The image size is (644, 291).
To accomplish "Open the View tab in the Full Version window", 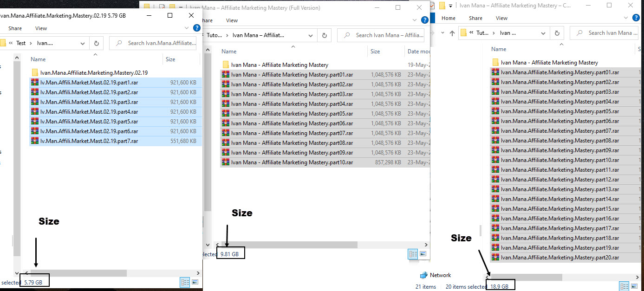I will point(232,20).
